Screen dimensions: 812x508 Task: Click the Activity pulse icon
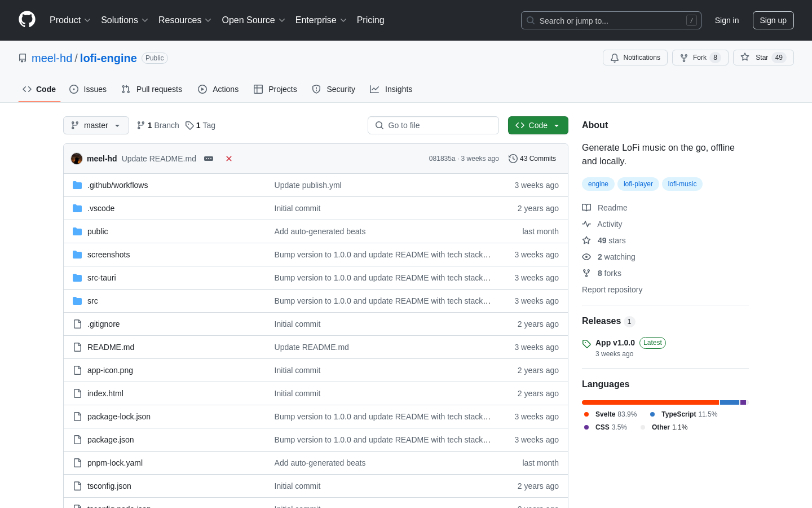pos(586,224)
